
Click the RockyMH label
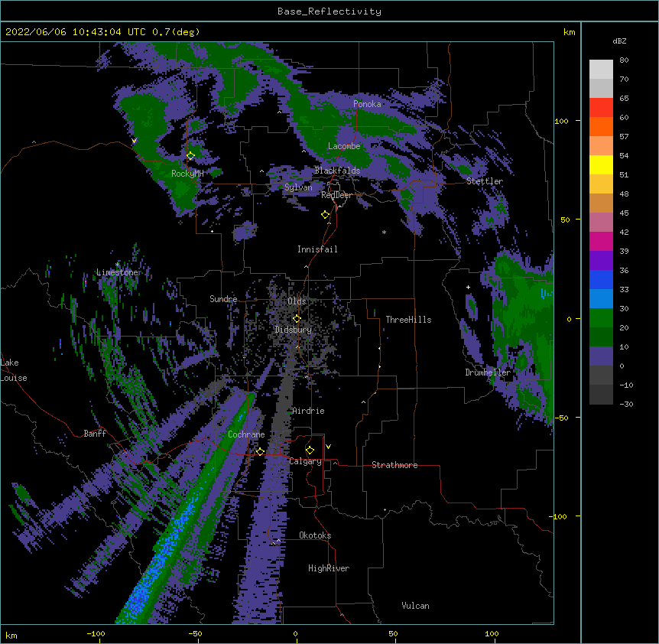coord(187,174)
